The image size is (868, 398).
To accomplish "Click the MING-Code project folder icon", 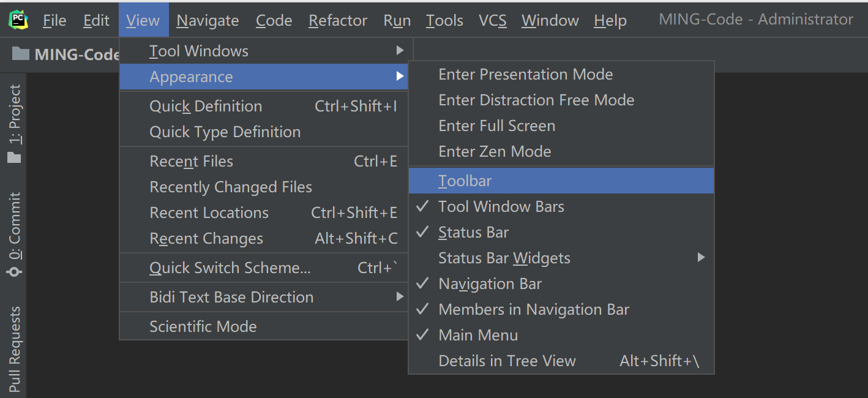I will coord(21,54).
